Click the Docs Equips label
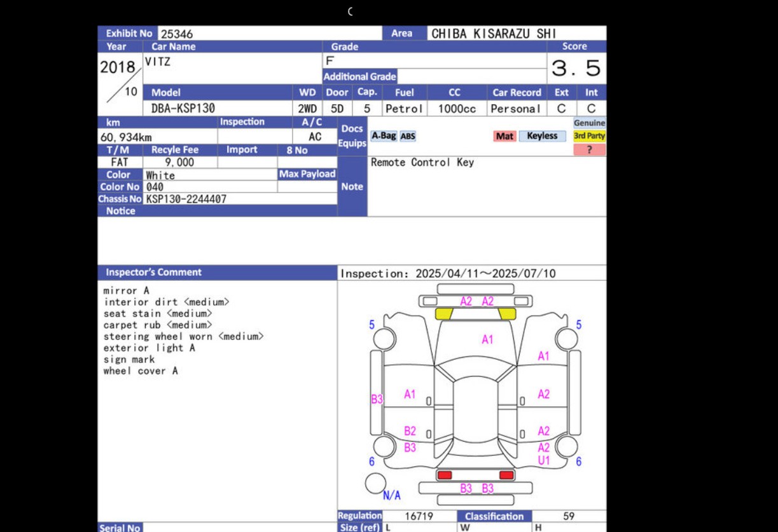The width and height of the screenshot is (778, 532). 352,136
